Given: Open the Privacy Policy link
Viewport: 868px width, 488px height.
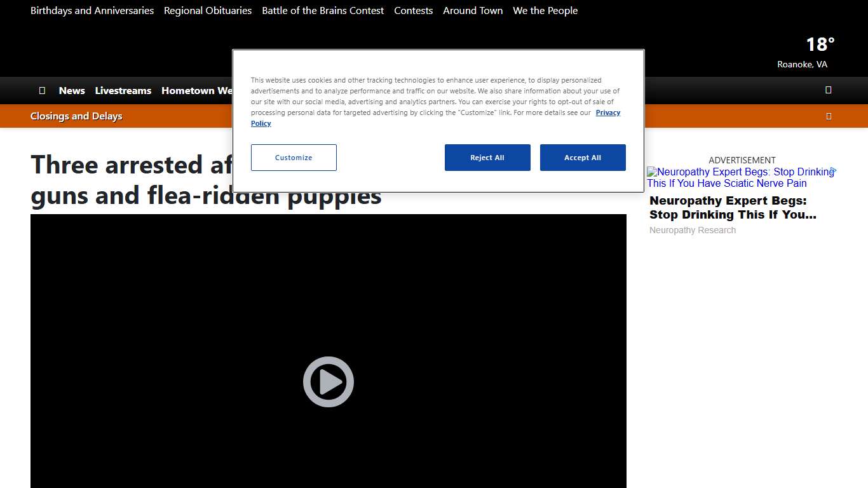Looking at the screenshot, I should pos(607,112).
